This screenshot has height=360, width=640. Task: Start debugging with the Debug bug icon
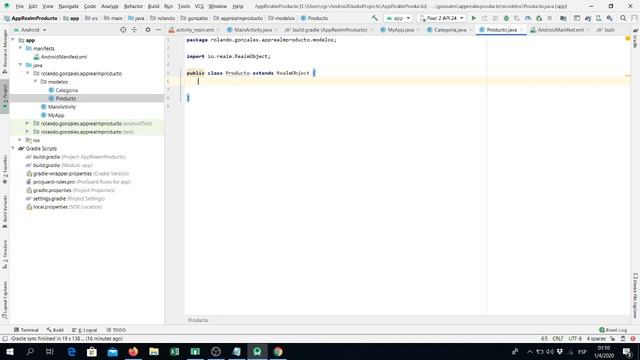click(506, 18)
